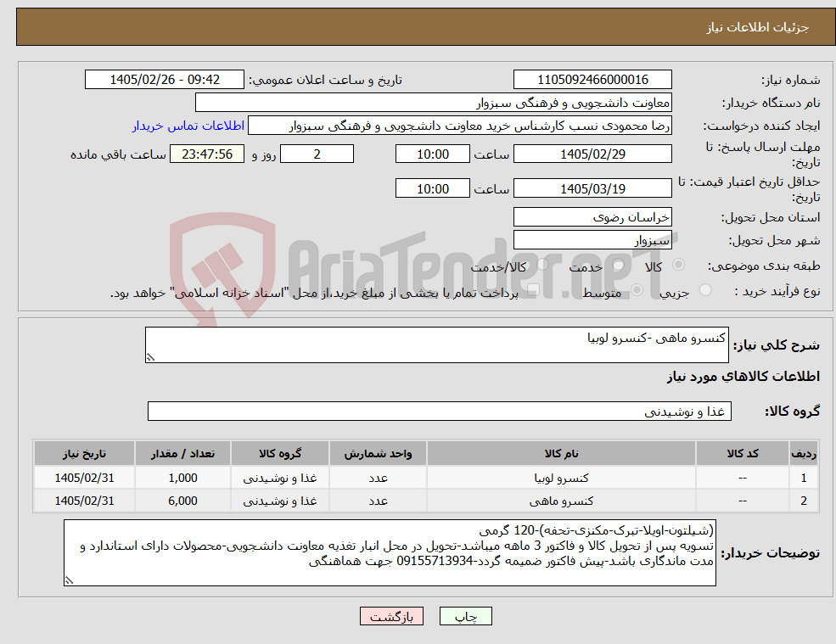The height and width of the screenshot is (644, 836).
Task: Click the buyer organization name field
Action: pos(434,103)
